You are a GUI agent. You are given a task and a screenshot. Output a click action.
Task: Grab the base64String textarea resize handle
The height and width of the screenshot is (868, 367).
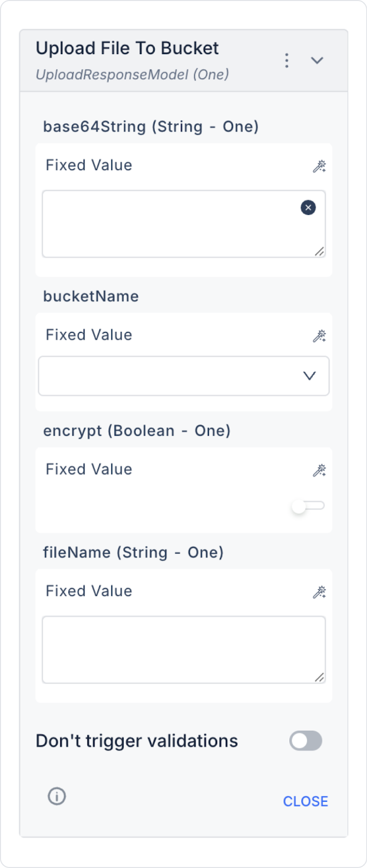coord(320,251)
